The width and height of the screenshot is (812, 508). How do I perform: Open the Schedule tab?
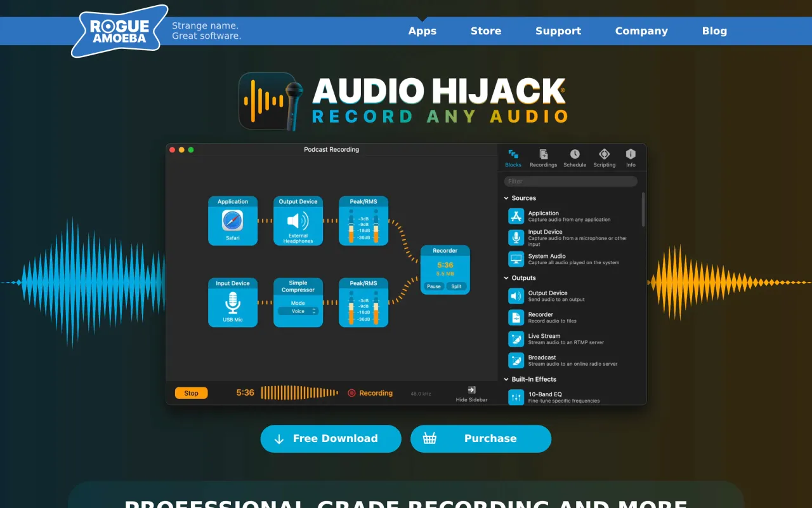point(575,158)
